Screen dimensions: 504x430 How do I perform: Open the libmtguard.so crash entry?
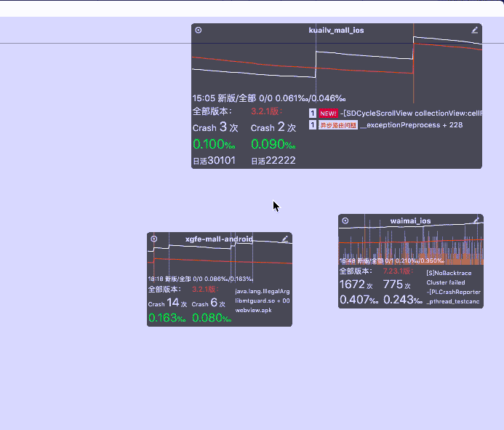[263, 300]
